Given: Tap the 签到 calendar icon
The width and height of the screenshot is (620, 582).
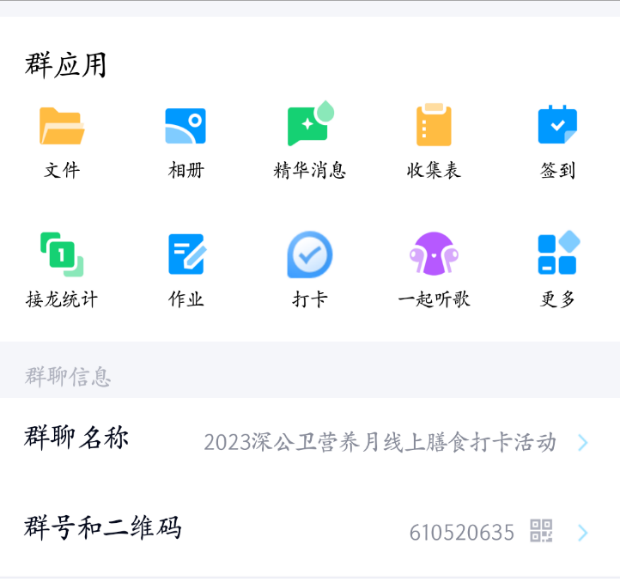Looking at the screenshot, I should [558, 125].
